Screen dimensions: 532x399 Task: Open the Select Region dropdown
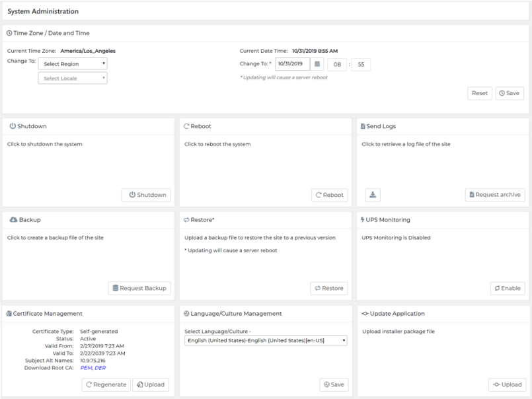pos(73,64)
